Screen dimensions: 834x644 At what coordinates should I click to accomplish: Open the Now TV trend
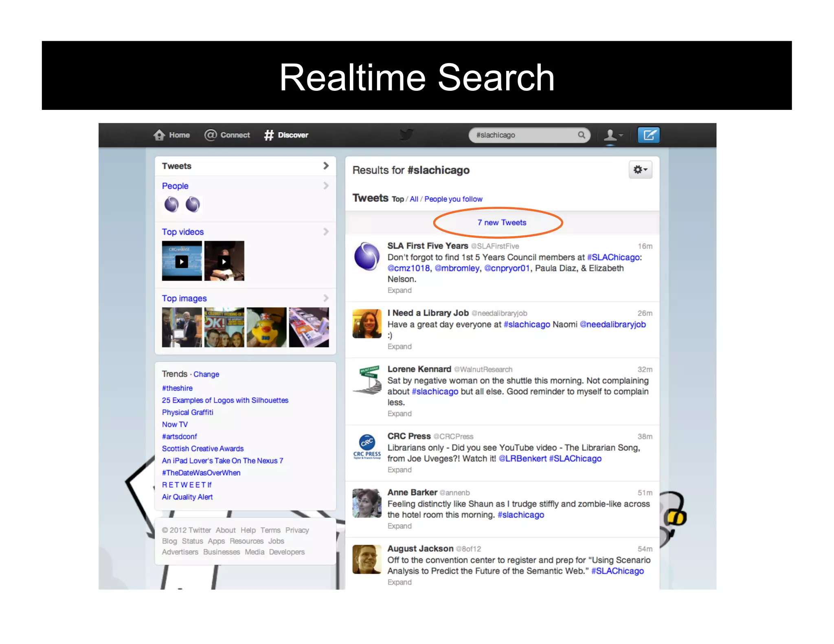pyautogui.click(x=175, y=425)
